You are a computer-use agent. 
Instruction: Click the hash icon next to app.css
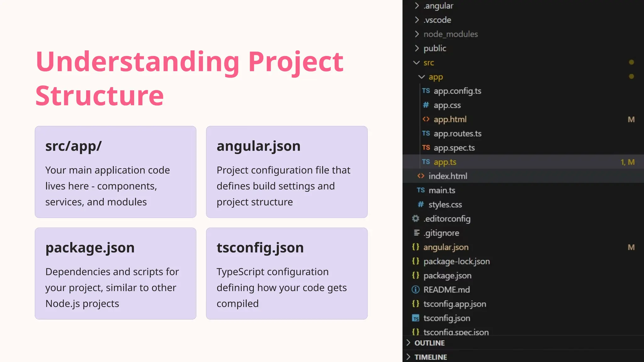click(x=426, y=105)
